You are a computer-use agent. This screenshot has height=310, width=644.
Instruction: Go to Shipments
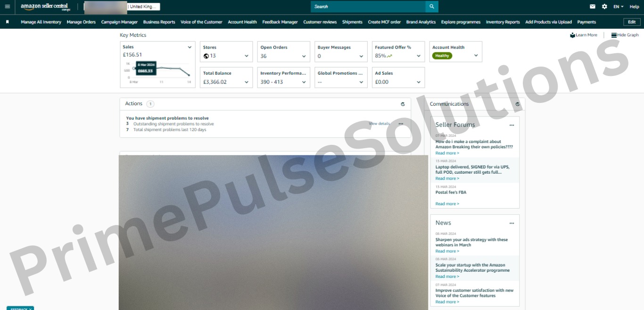[x=352, y=22]
